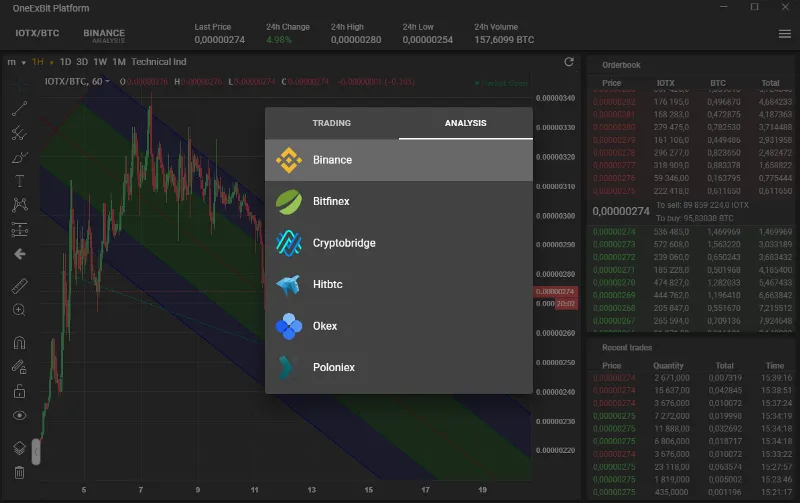
Task: Open Technical Ind indicators
Action: click(159, 62)
